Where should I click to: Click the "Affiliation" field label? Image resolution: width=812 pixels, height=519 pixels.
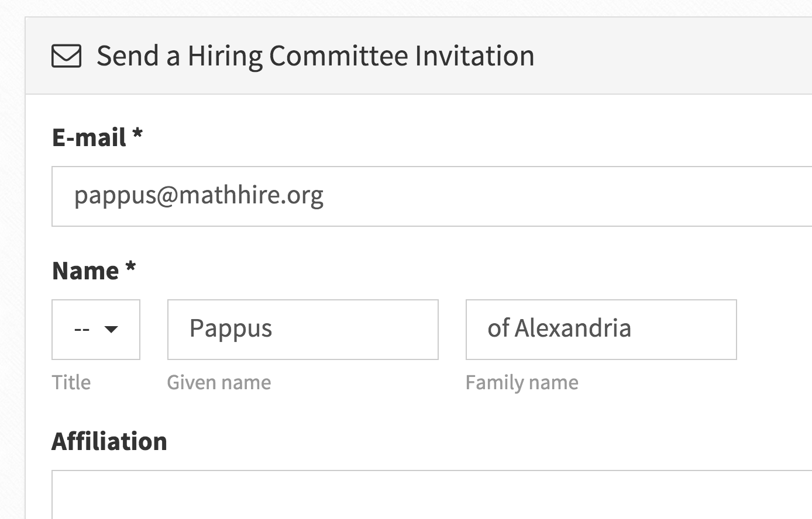click(109, 441)
